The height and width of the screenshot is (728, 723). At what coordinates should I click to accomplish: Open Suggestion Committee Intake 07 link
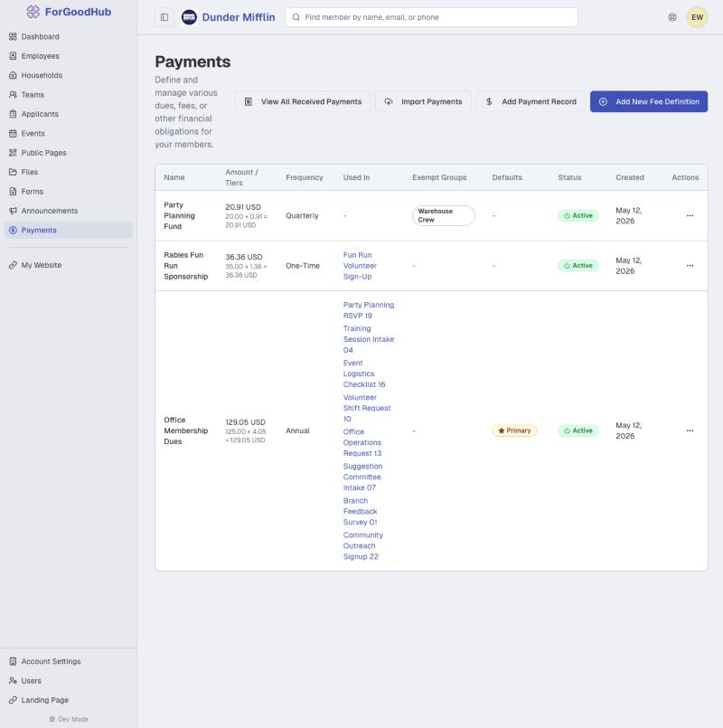click(x=362, y=477)
